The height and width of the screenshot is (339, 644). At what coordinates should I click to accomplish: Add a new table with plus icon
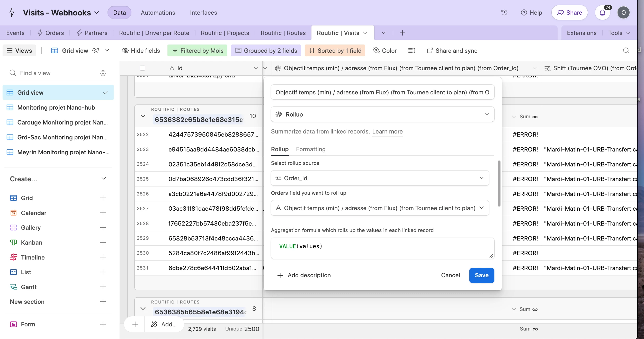(x=402, y=33)
